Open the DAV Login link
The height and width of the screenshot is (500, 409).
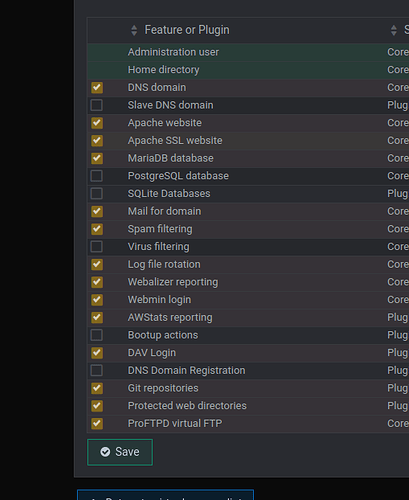[152, 353]
